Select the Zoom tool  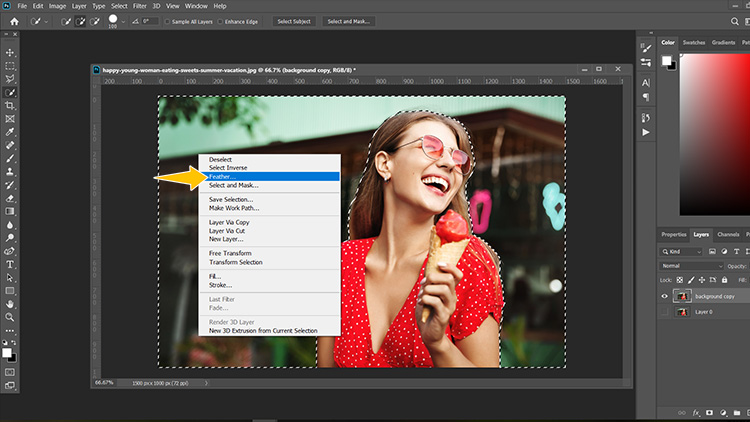[10, 317]
